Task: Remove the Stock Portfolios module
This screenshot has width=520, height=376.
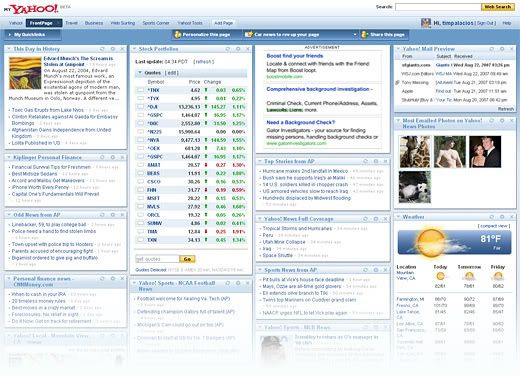Action: point(248,49)
